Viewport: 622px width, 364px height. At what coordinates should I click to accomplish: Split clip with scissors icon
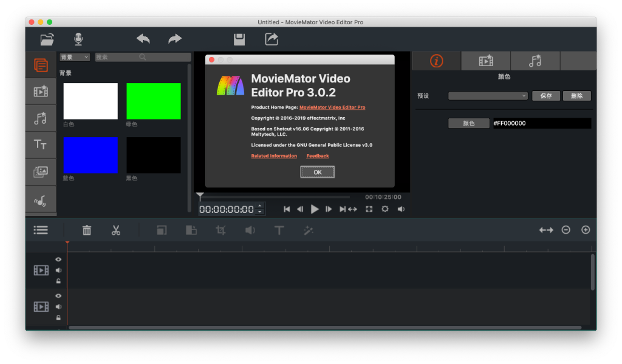[116, 230]
